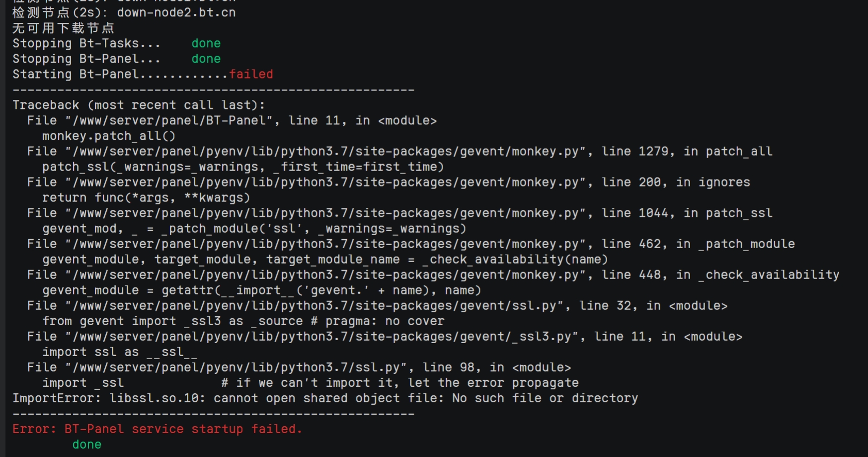Viewport: 868px width, 457px height.
Task: Click the 'monkey.patch_all()' code line
Action: click(109, 136)
